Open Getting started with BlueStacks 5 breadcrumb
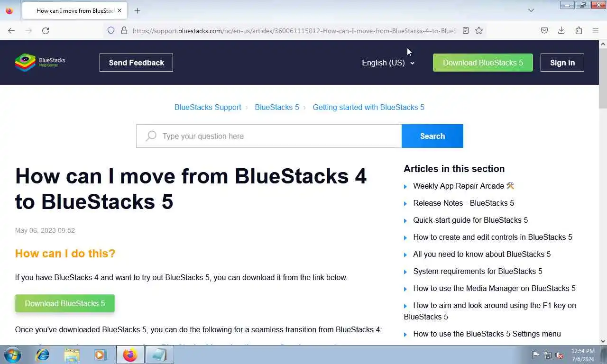The height and width of the screenshot is (364, 607). pyautogui.click(x=368, y=107)
